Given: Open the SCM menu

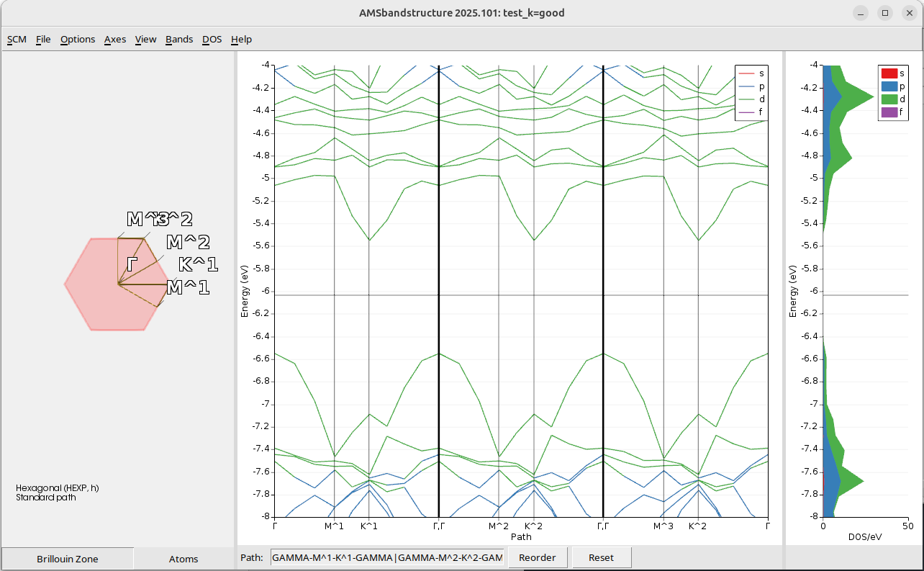Looking at the screenshot, I should [x=17, y=39].
